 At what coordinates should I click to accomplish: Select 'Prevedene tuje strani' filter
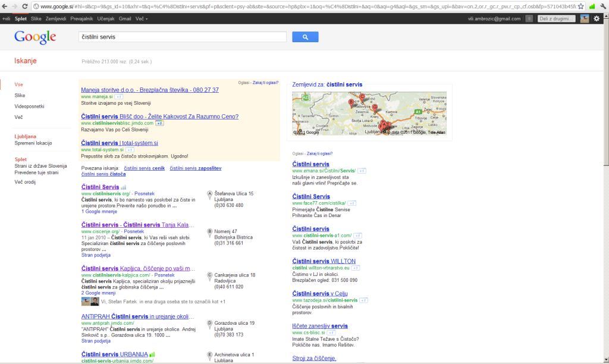click(36, 172)
